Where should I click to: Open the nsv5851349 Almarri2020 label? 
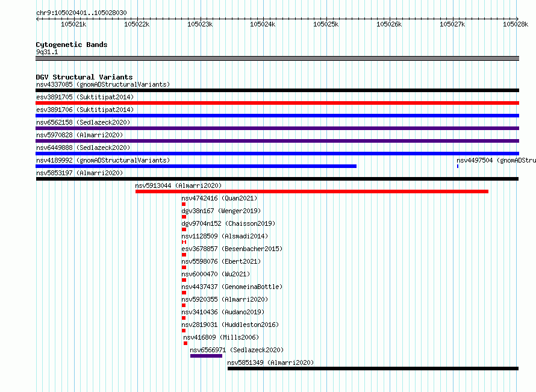270,362
